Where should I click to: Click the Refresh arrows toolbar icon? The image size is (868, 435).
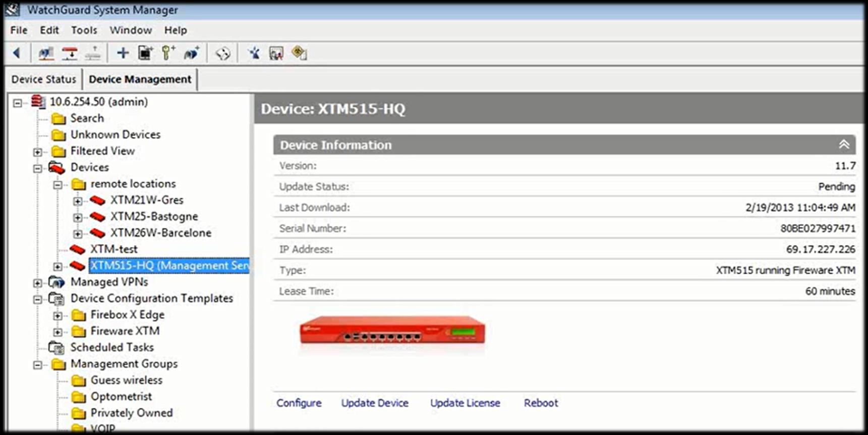pos(222,53)
